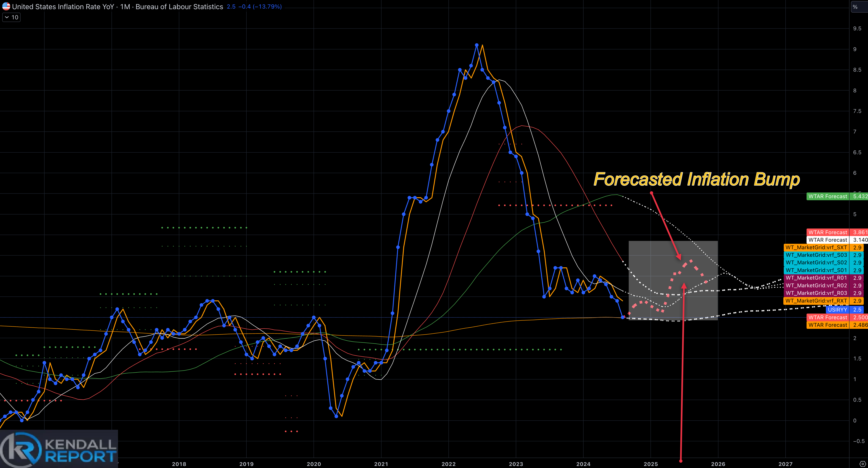Select the orange WTAR Forecast 2.486 label

click(x=828, y=325)
